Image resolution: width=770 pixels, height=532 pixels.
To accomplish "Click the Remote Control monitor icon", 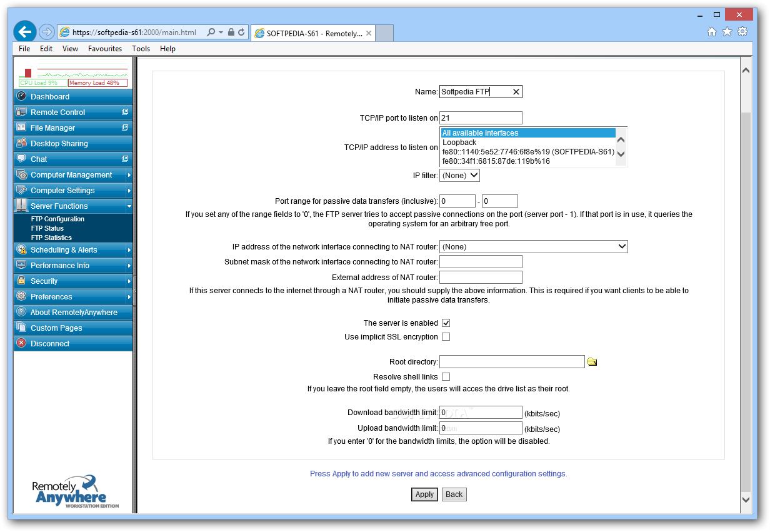I will 21,112.
